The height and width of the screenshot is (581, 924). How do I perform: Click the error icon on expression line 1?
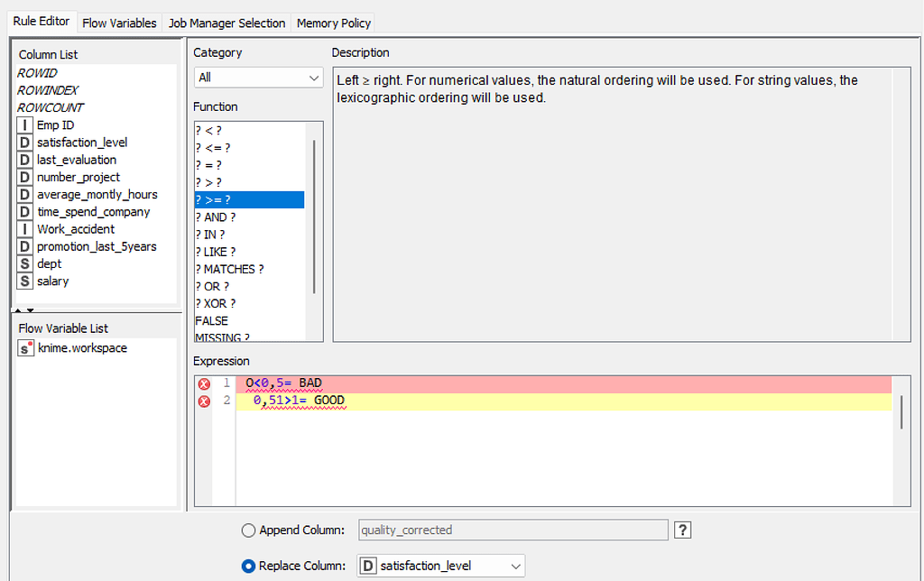coord(203,383)
